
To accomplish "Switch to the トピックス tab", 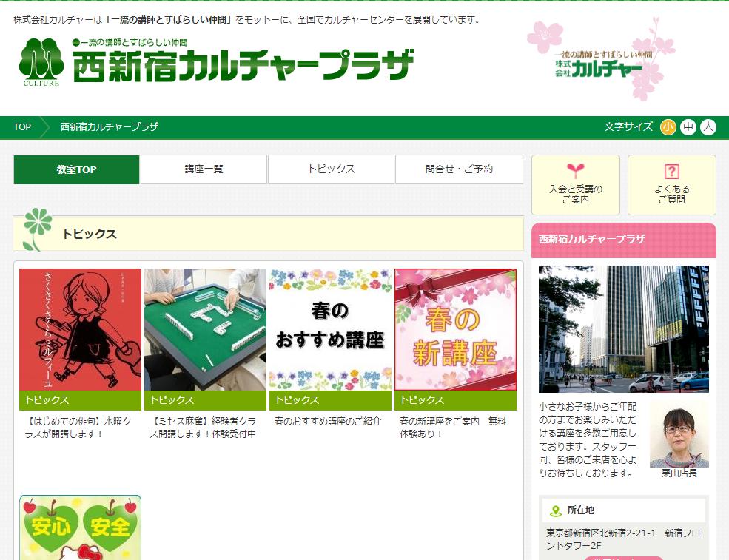I will click(x=331, y=169).
